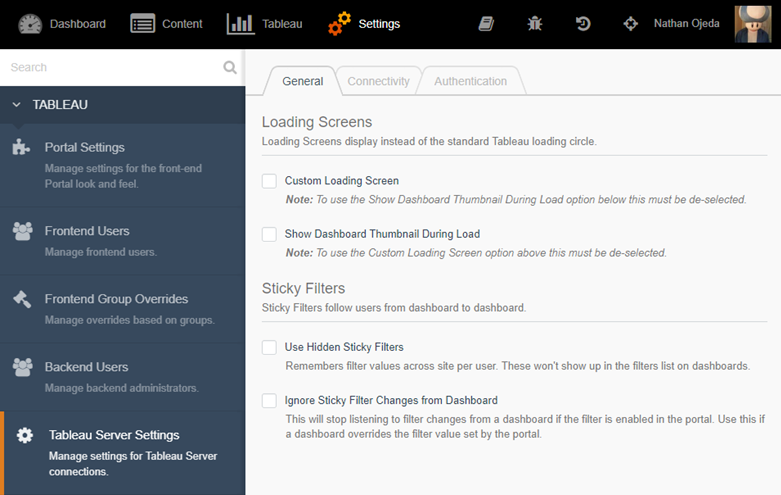Open the Content menu item

[x=166, y=24]
